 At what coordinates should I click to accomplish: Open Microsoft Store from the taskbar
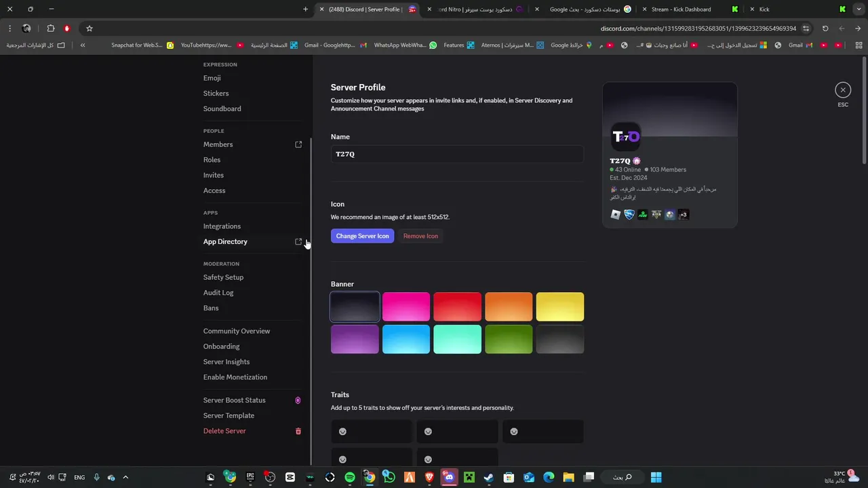pyautogui.click(x=509, y=477)
